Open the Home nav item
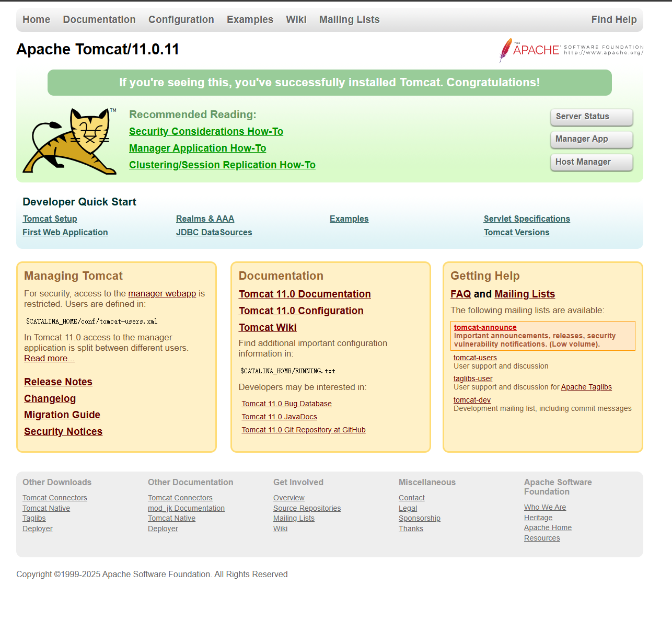Image resolution: width=672 pixels, height=631 pixels. (37, 19)
